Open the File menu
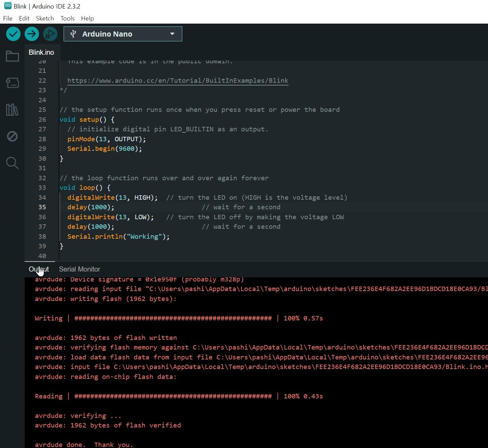 click(8, 18)
